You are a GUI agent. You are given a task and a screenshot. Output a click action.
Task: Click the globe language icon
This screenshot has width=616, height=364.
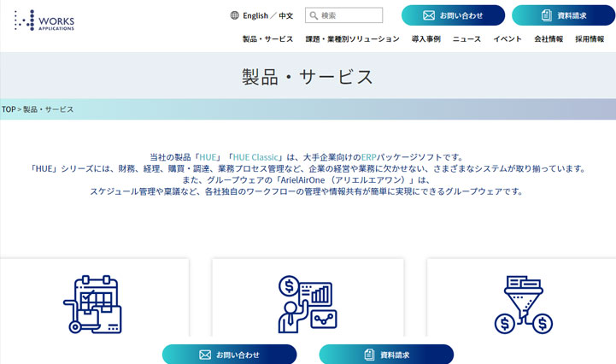click(x=235, y=15)
